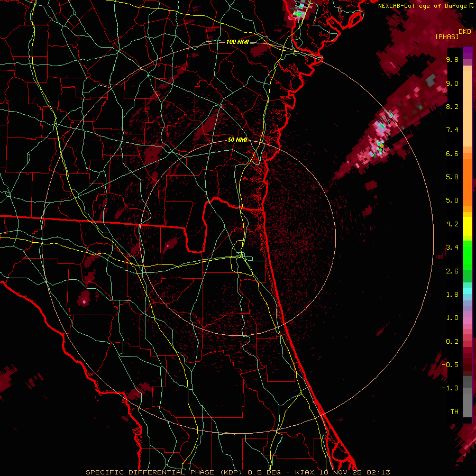
Task: Click the 100 NMI range ring label
Action: [x=237, y=42]
